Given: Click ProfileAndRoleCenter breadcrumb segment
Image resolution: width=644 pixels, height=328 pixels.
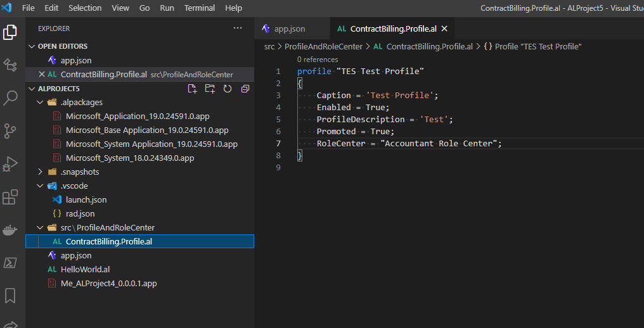Looking at the screenshot, I should pos(323,46).
